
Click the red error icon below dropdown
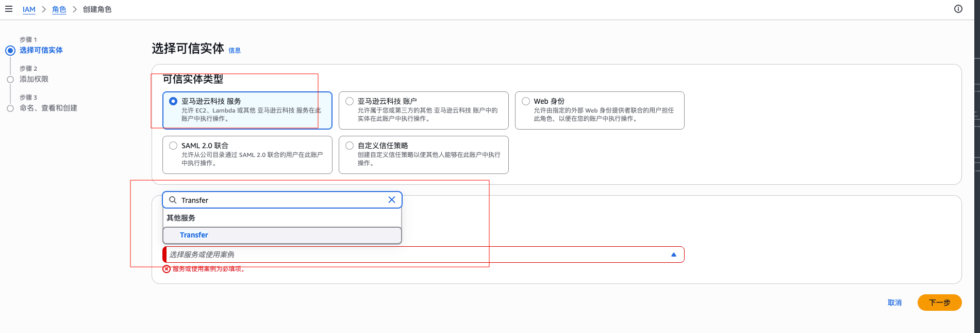[x=167, y=269]
